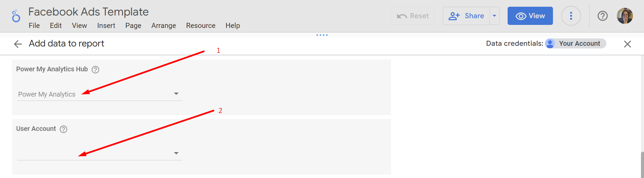Open the Arrange menu
Viewport: 644px width, 178px height.
tap(164, 26)
